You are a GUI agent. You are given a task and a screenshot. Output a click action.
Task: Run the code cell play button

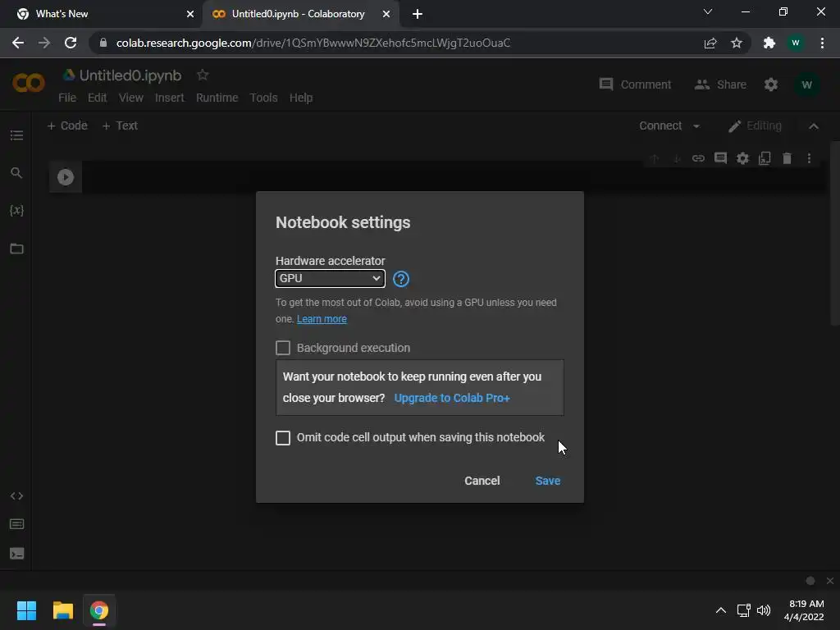click(66, 177)
